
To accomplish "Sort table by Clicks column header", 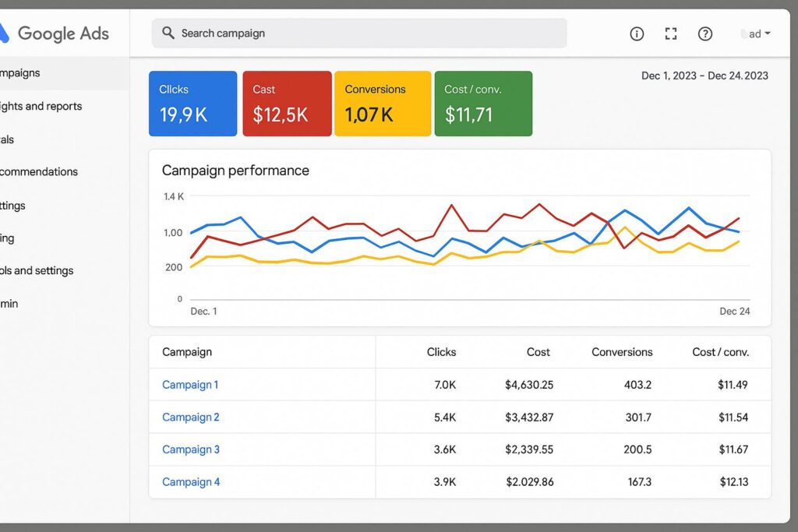I will point(441,352).
